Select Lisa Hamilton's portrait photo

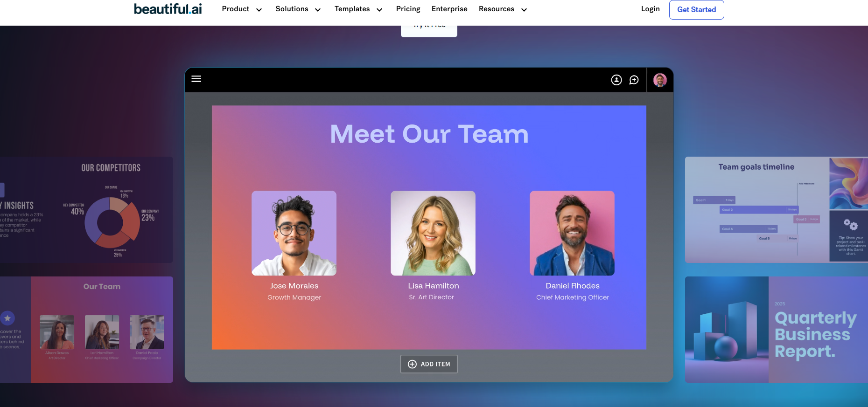click(433, 233)
